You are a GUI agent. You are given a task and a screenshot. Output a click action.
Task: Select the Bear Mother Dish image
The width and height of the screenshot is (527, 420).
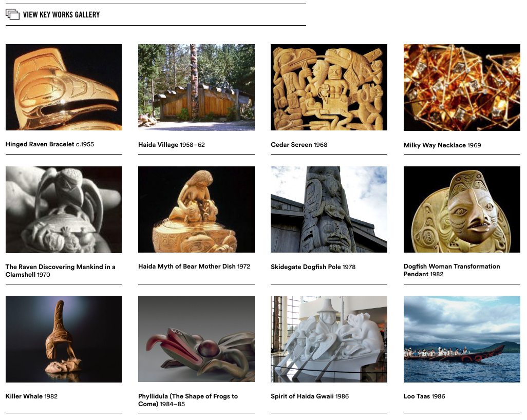pyautogui.click(x=196, y=209)
